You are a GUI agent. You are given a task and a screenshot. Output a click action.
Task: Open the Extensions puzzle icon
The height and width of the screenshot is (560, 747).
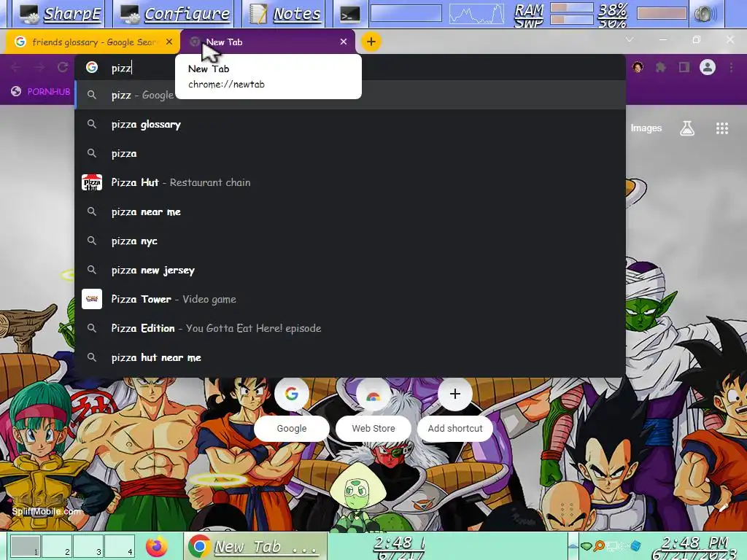661,67
